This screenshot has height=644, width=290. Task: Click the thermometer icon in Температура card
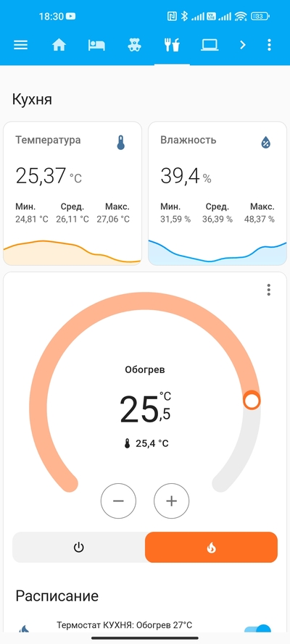121,143
